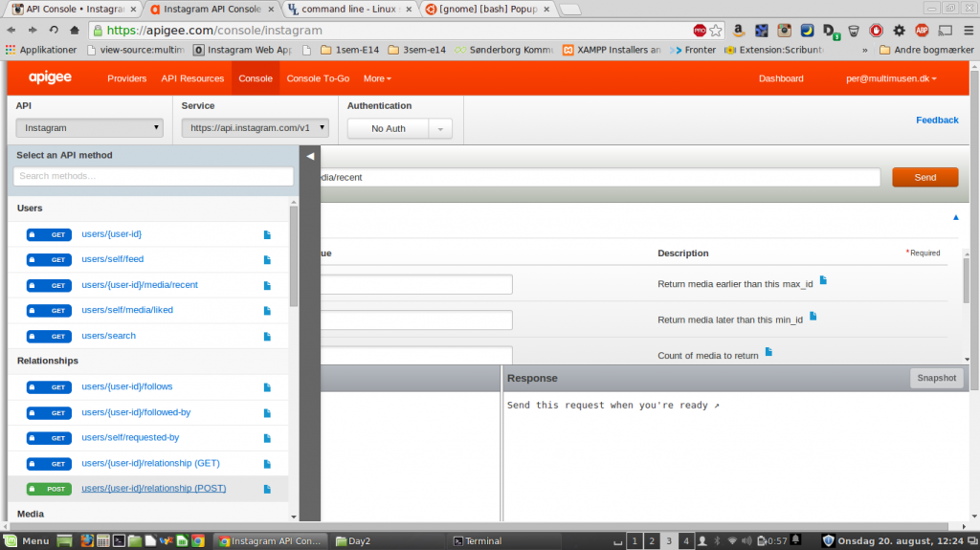Viewport: 980px width, 550px height.
Task: Reload the page
Action: coord(54,30)
